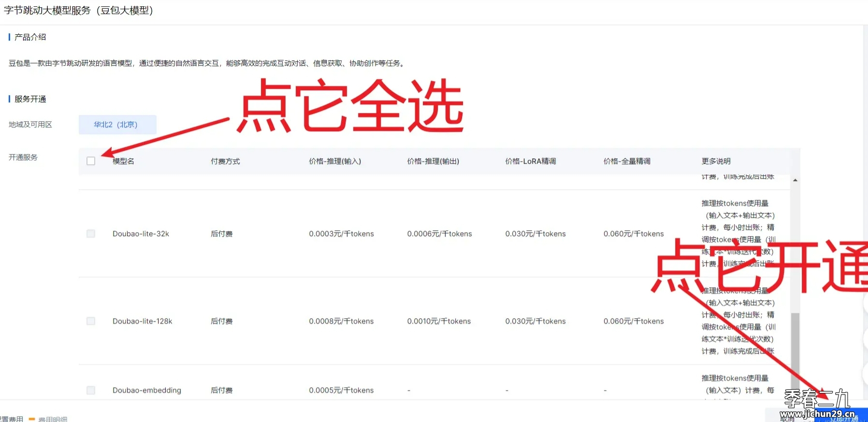The height and width of the screenshot is (422, 868).
Task: Click 0.030元/千tokens in the Doubao-lite-128k row
Action: pos(535,321)
